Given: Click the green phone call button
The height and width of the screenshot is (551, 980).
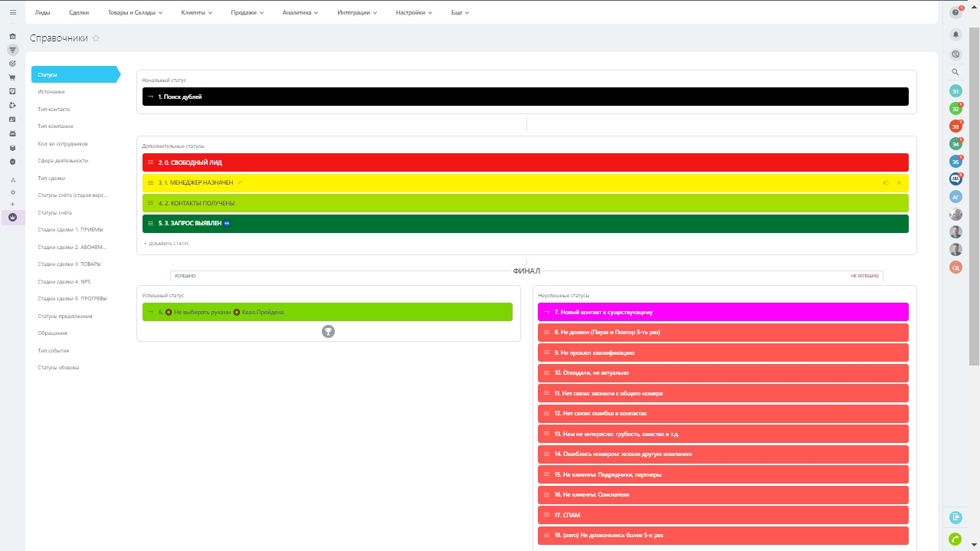Looking at the screenshot, I should (955, 540).
